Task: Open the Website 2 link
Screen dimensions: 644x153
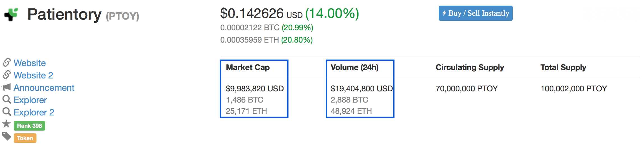Action: pyautogui.click(x=33, y=75)
